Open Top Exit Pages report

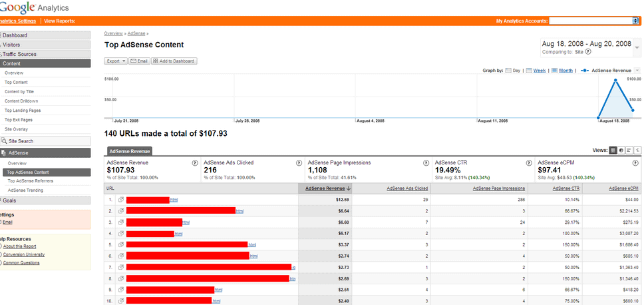tap(19, 120)
